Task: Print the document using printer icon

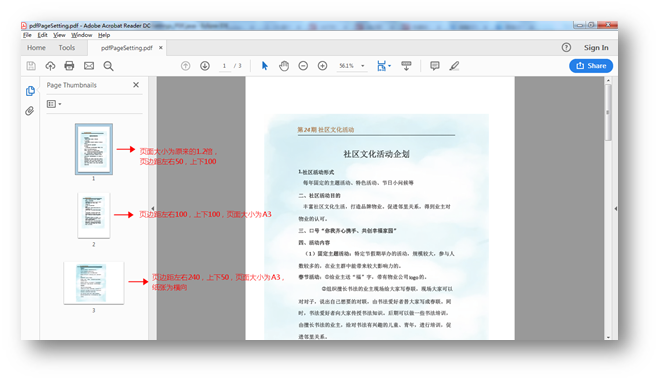Action: point(69,66)
